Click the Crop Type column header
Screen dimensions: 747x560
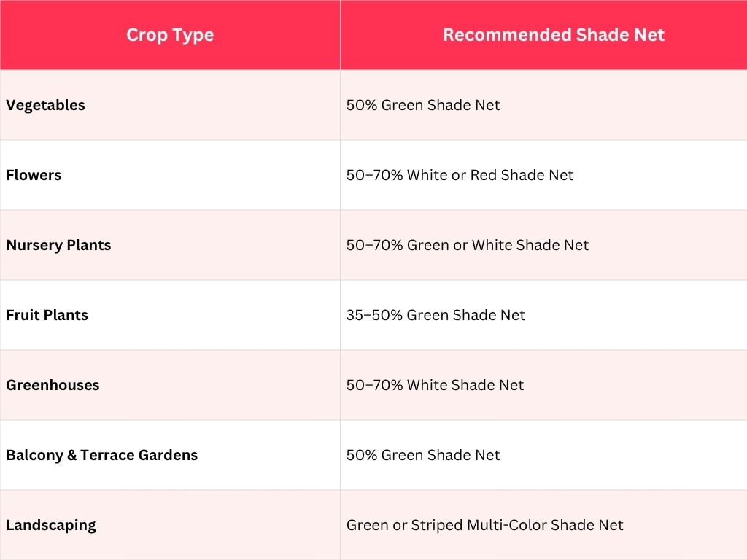pos(170,35)
